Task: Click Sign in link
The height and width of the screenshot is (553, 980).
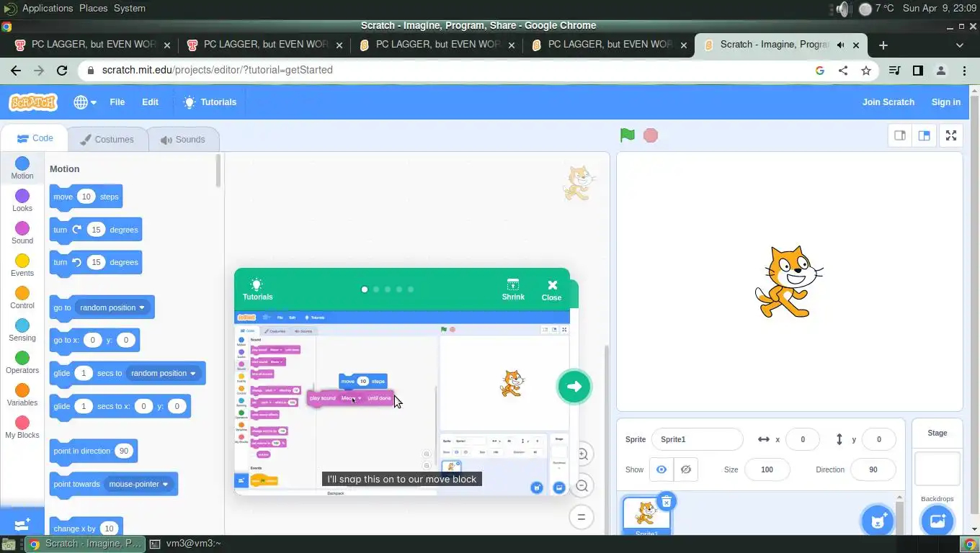Action: (x=945, y=102)
